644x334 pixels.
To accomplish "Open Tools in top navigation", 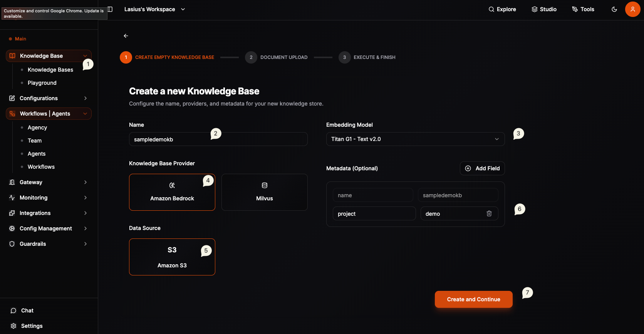I will [x=583, y=9].
